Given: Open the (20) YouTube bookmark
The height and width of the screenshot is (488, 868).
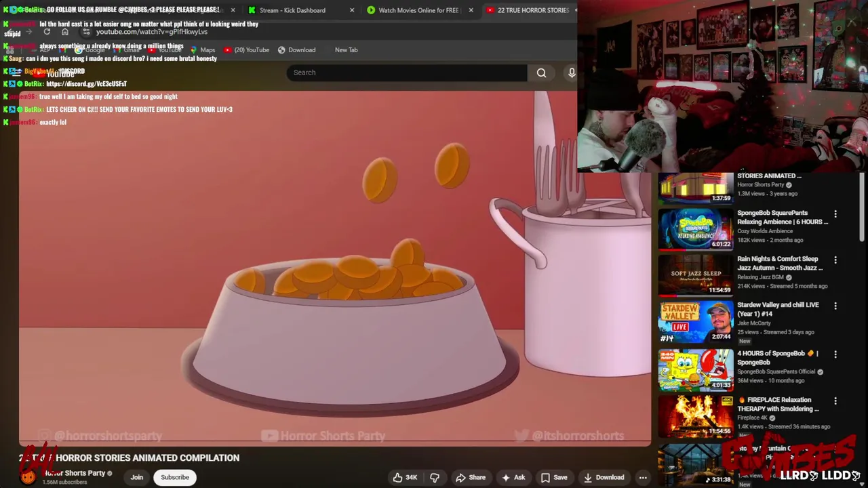Looking at the screenshot, I should pos(247,49).
